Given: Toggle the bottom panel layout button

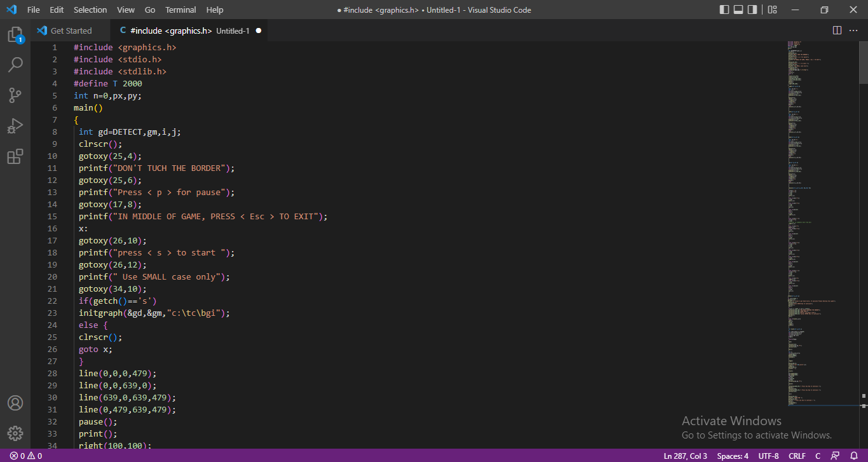Looking at the screenshot, I should click(x=738, y=10).
